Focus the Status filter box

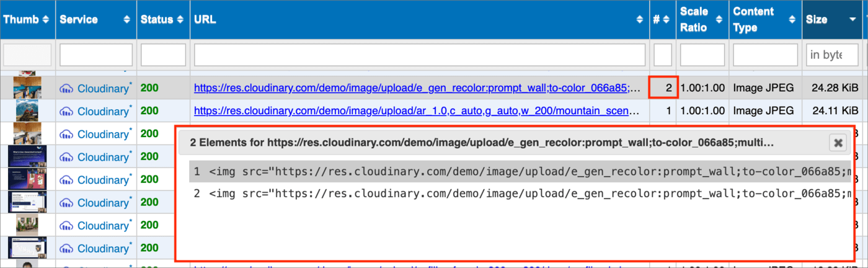click(x=164, y=55)
